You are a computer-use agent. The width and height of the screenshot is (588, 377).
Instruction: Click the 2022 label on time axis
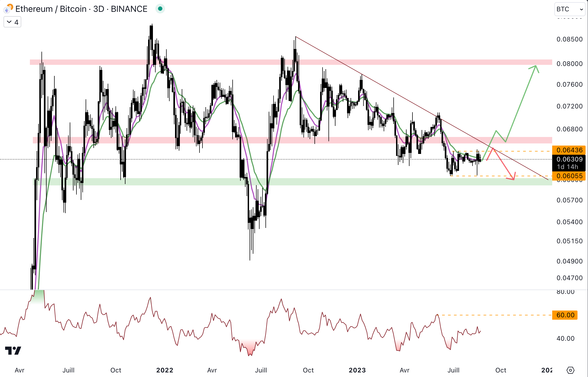point(164,370)
